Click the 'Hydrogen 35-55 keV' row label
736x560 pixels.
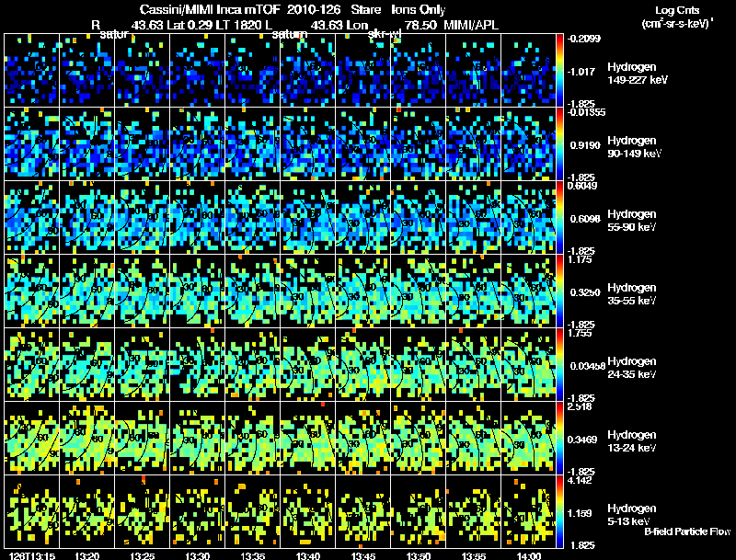(x=632, y=294)
